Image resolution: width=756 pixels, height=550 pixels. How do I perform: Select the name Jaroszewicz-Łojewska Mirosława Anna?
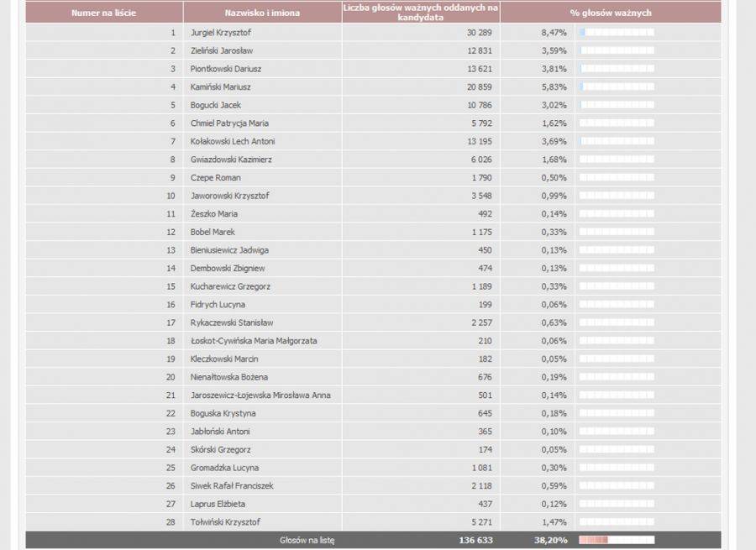pyautogui.click(x=260, y=395)
